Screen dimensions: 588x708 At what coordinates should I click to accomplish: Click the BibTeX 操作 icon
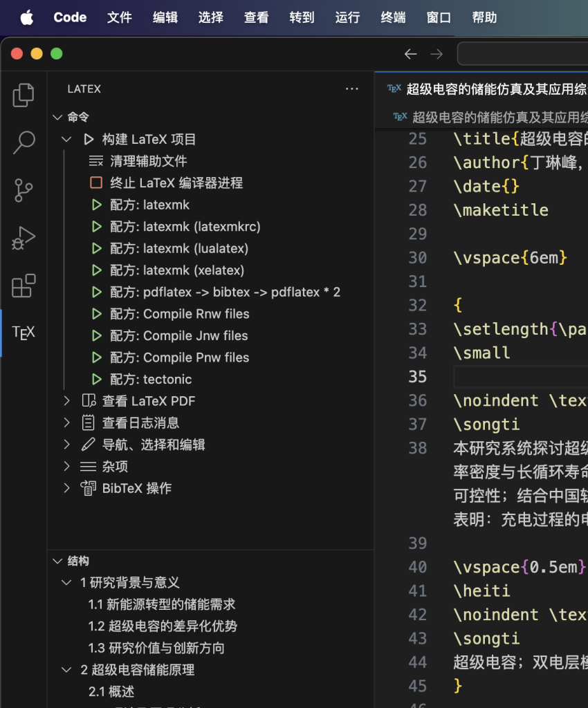[x=89, y=488]
